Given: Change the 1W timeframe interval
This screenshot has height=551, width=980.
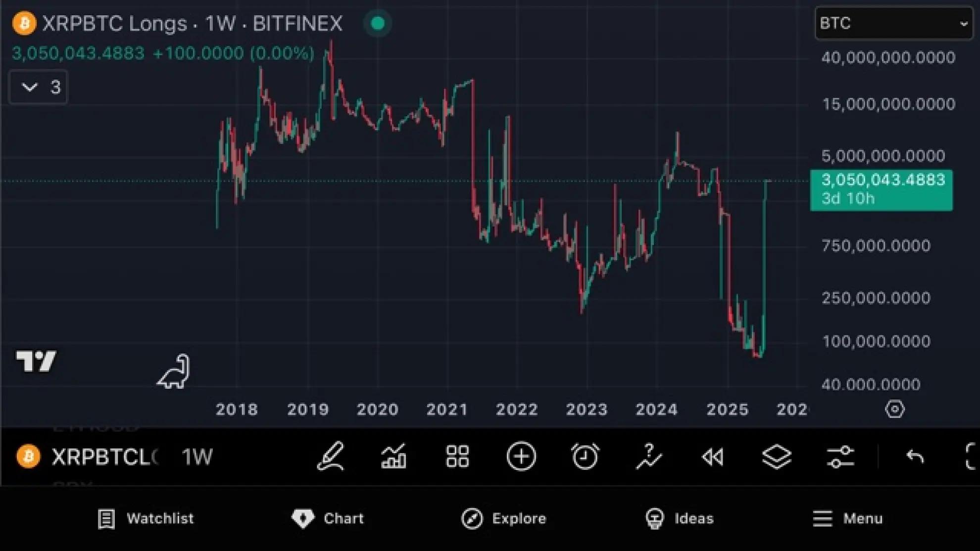Looking at the screenshot, I should (x=197, y=457).
